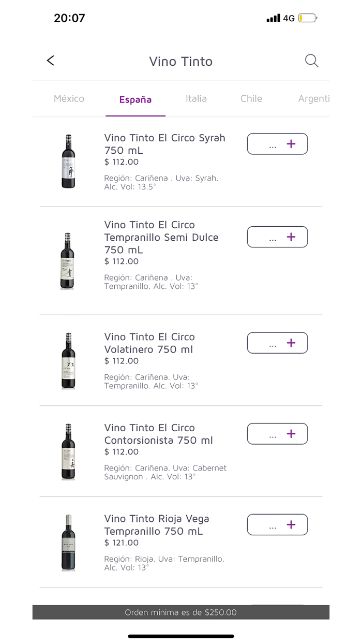Tap the back arrow chevron

(x=50, y=61)
